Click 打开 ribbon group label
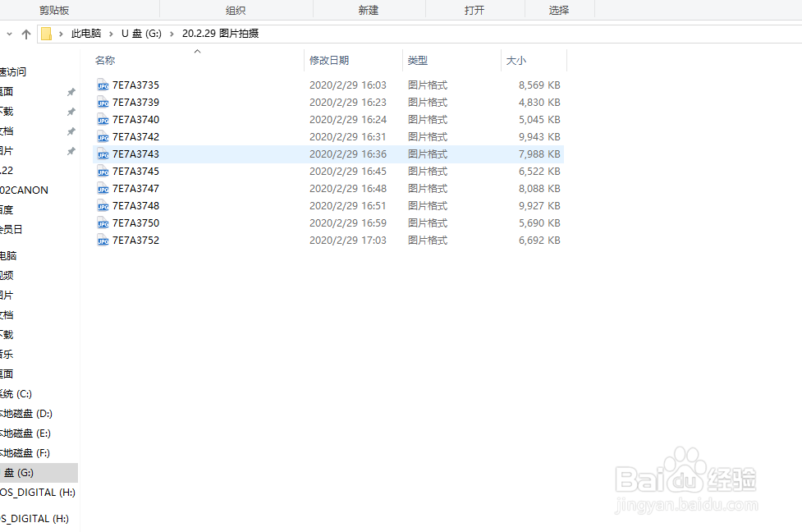The height and width of the screenshot is (532, 802). [x=474, y=10]
